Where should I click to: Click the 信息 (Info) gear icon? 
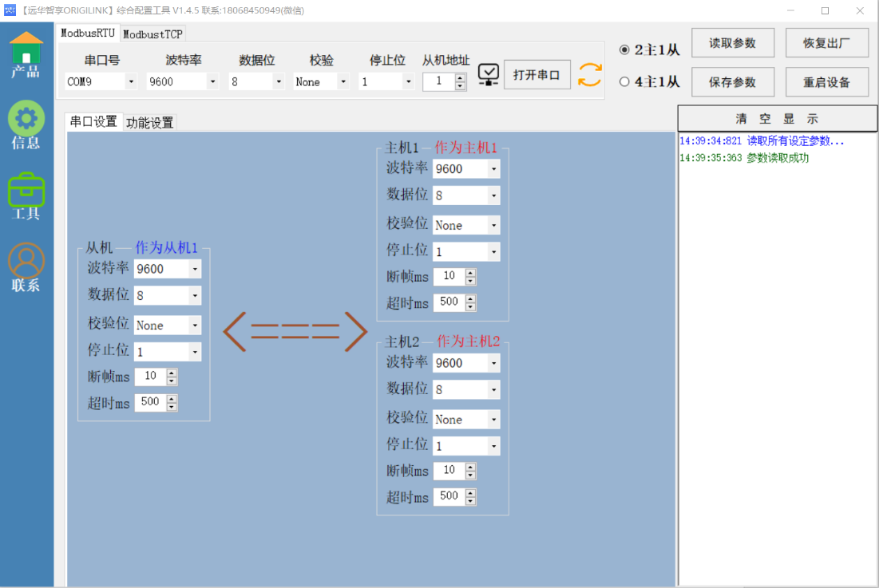pyautogui.click(x=26, y=120)
